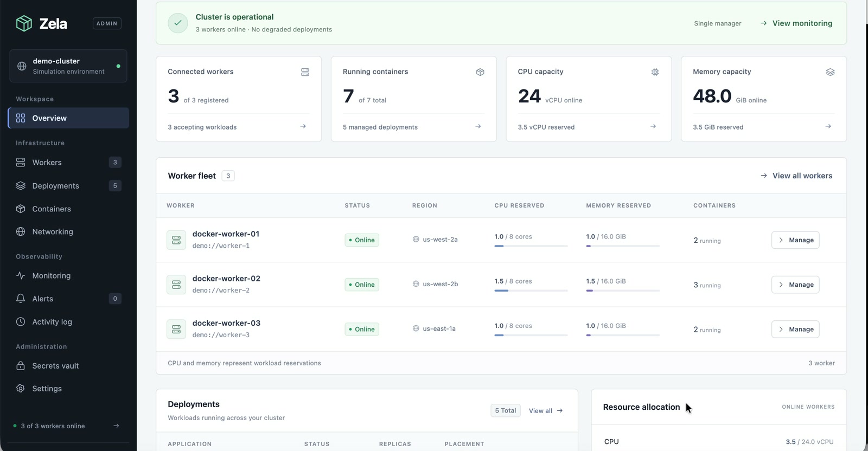
Task: Click View all in Deployments panel
Action: [x=546, y=411]
